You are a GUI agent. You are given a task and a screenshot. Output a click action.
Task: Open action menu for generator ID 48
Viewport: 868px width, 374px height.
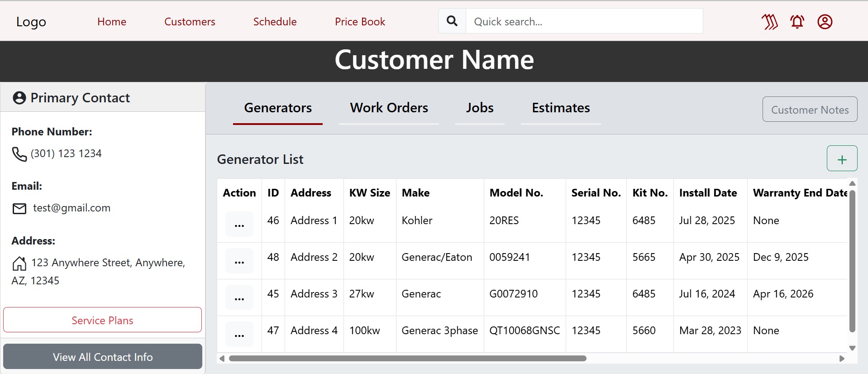(x=239, y=261)
